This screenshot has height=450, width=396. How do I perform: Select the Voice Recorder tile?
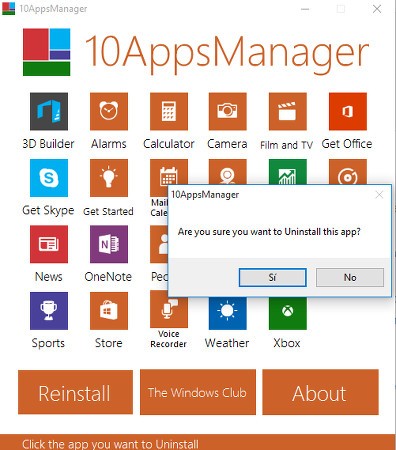point(169,312)
